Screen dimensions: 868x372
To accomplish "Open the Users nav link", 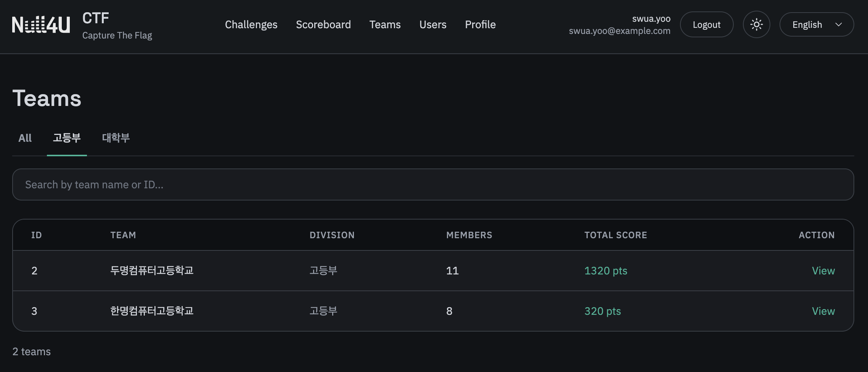I will [432, 25].
